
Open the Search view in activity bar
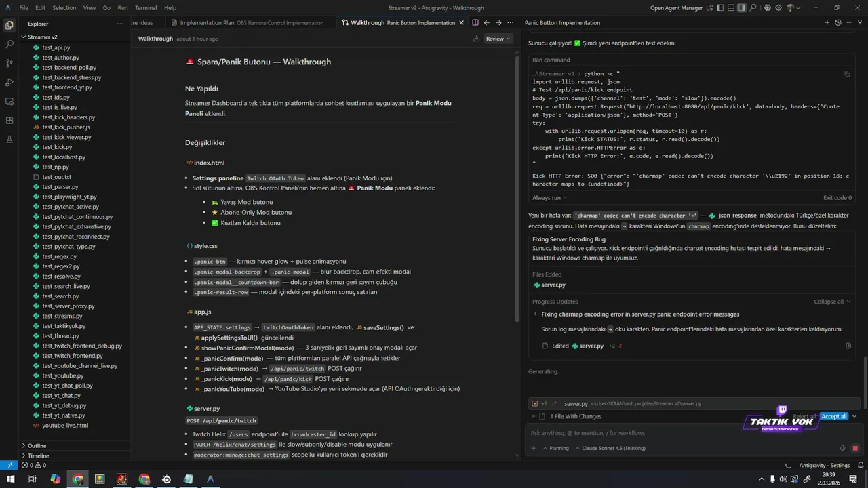(x=9, y=44)
